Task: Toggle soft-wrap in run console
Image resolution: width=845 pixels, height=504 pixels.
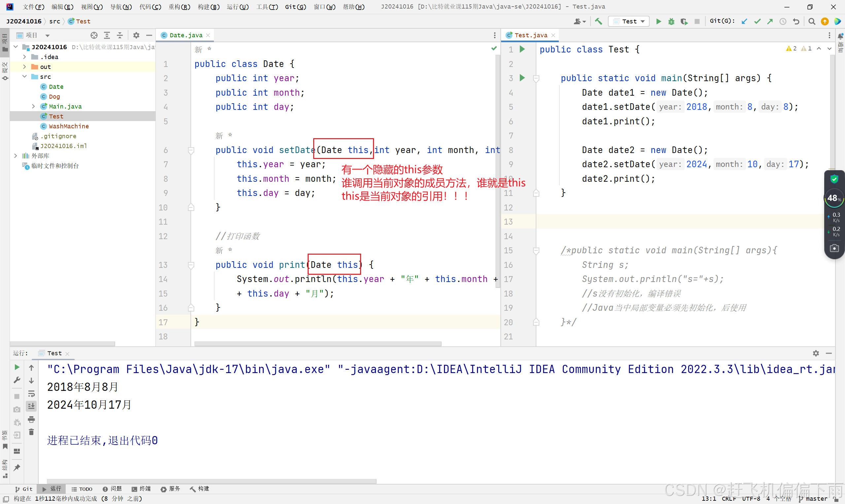Action: point(31,394)
